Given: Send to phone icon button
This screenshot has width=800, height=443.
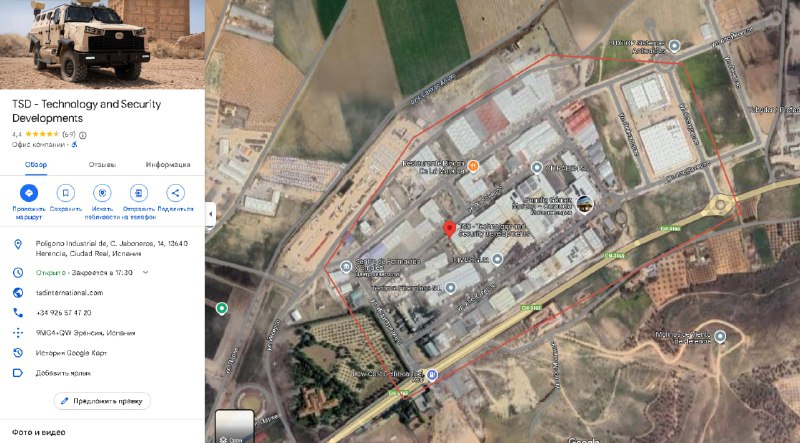Looking at the screenshot, I should click(139, 193).
